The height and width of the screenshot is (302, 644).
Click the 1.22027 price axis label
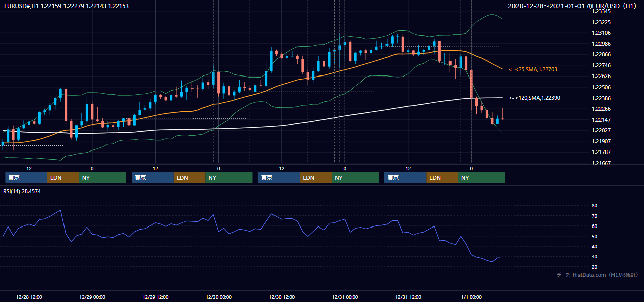601,130
